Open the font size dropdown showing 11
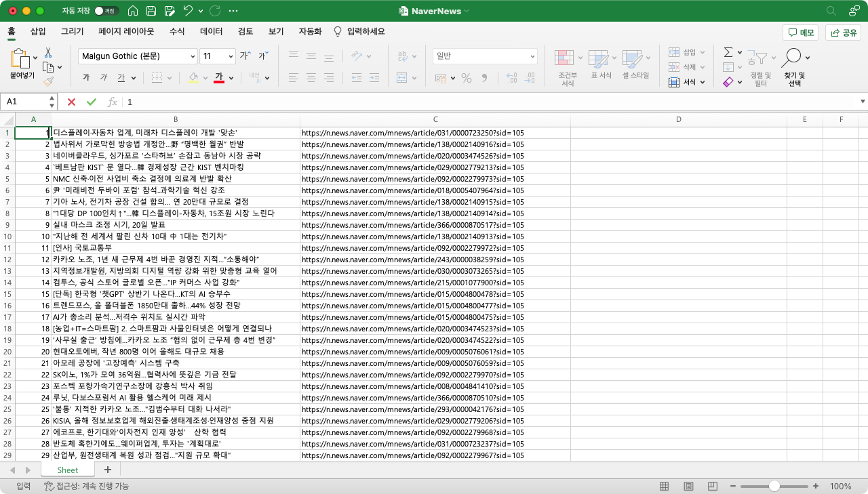The height and width of the screenshot is (494, 868). pyautogui.click(x=231, y=56)
